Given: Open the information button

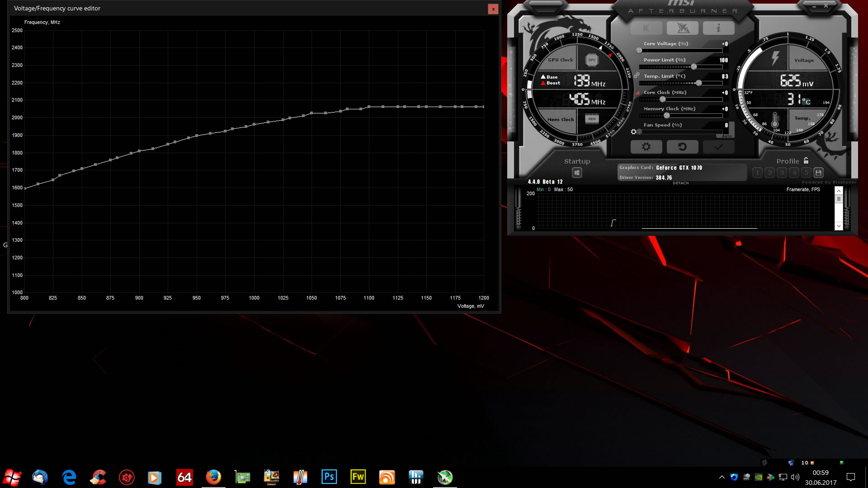Looking at the screenshot, I should [718, 28].
